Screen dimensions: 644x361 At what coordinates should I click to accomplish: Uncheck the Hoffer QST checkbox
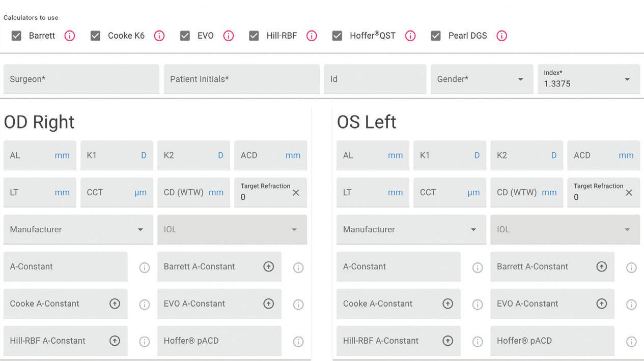pyautogui.click(x=337, y=36)
